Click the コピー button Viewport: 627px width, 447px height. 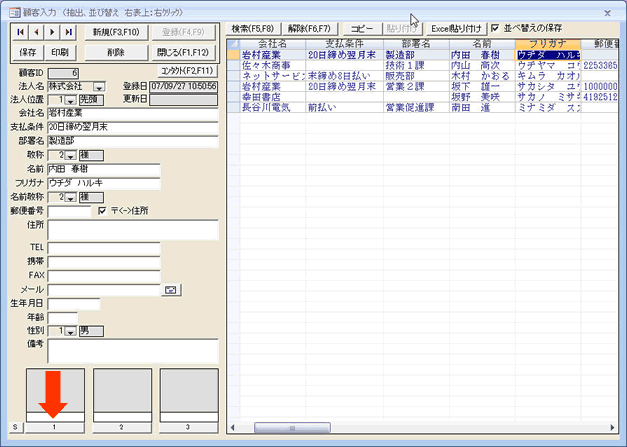tap(362, 29)
